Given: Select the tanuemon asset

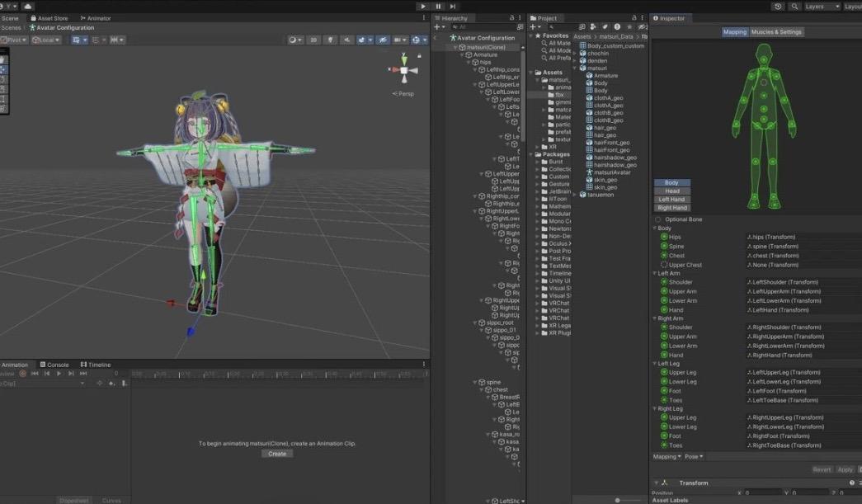Looking at the screenshot, I should (596, 195).
